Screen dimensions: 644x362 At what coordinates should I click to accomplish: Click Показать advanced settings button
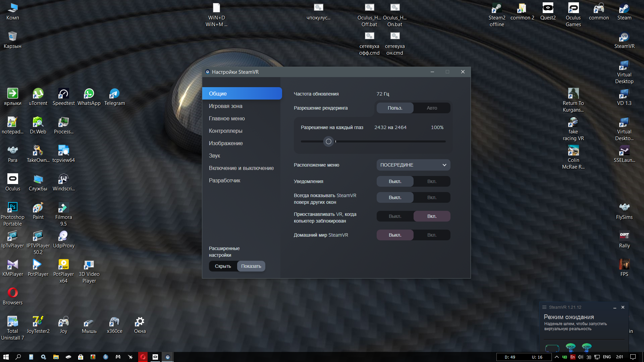[x=251, y=266]
